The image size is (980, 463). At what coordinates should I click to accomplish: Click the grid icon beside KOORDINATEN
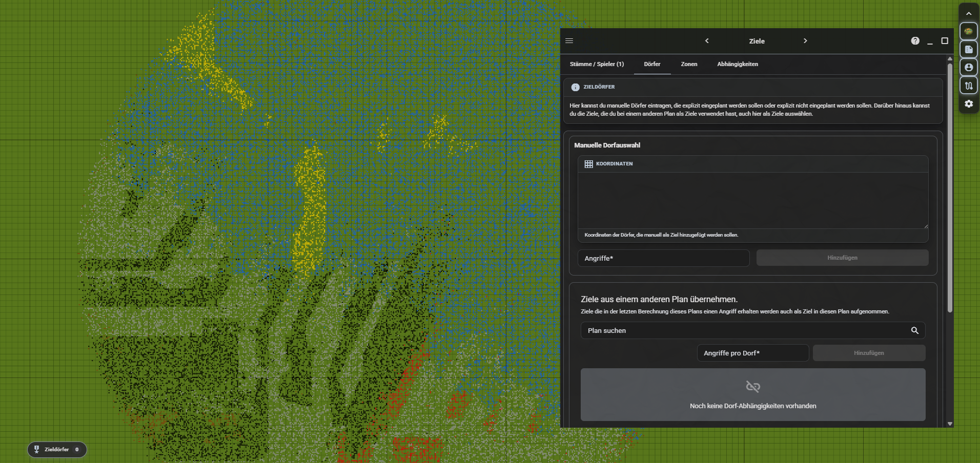tap(589, 164)
